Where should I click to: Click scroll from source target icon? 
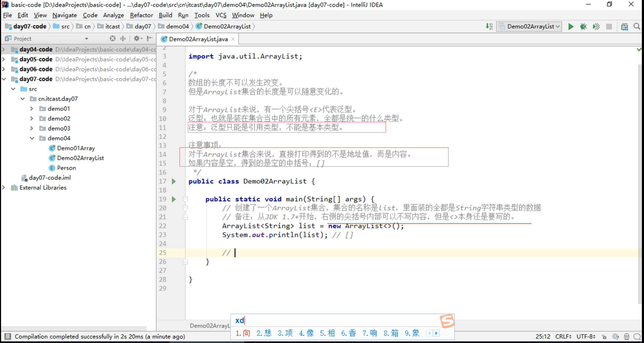pos(113,39)
